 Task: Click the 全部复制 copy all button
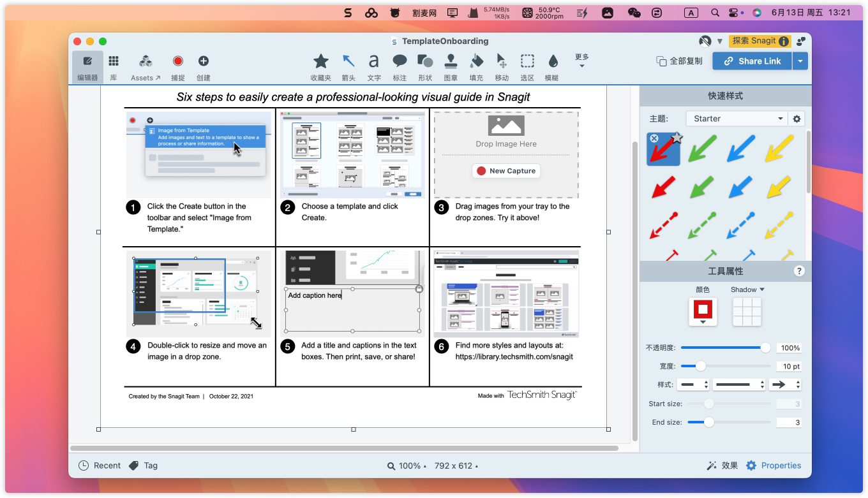tap(679, 61)
